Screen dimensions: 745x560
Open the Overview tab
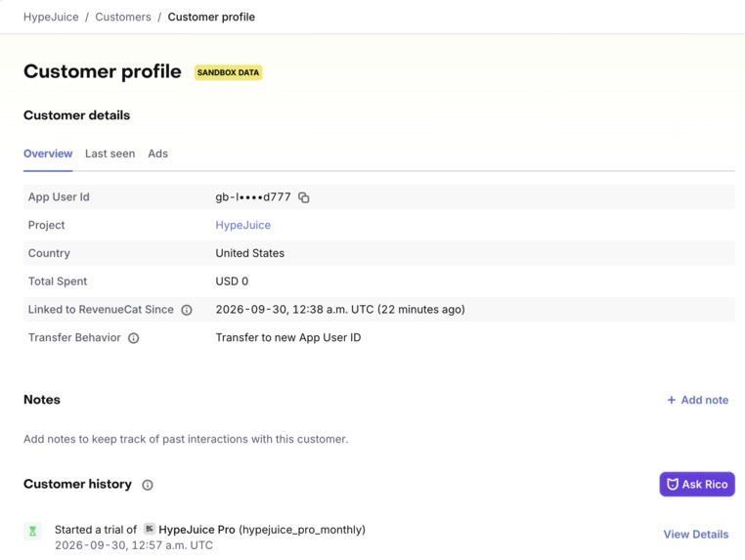pos(48,153)
